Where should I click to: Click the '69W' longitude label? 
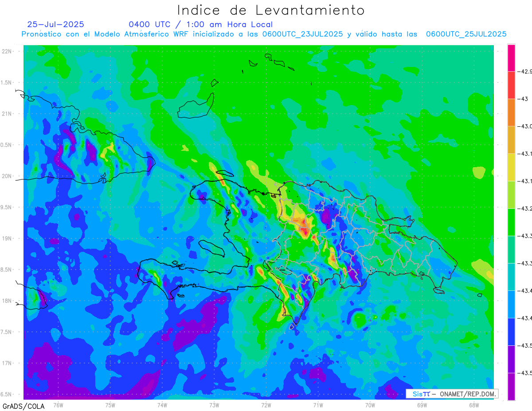click(422, 405)
